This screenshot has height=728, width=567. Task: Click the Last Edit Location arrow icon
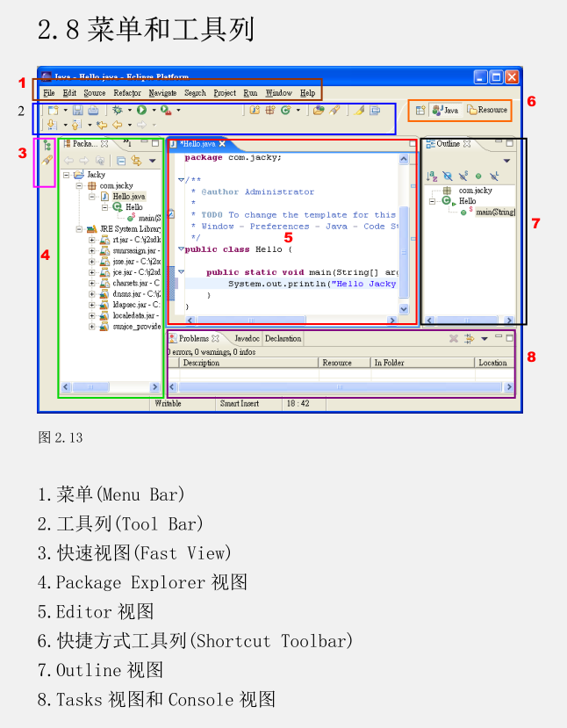pyautogui.click(x=102, y=125)
